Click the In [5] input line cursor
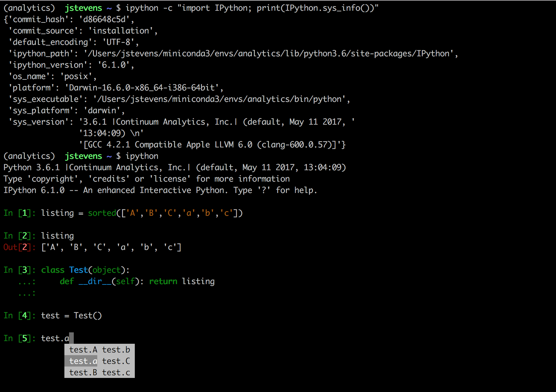This screenshot has height=392, width=556. (71, 338)
